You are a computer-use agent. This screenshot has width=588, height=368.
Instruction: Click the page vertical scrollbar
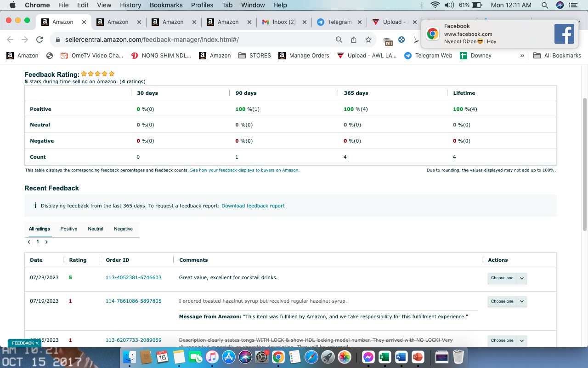585,164
